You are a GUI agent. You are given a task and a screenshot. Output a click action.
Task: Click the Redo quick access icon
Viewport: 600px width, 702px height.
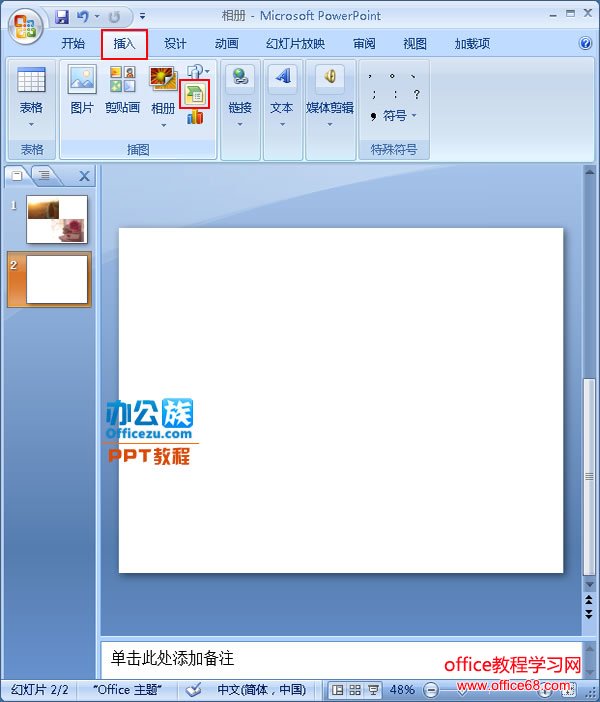point(115,17)
